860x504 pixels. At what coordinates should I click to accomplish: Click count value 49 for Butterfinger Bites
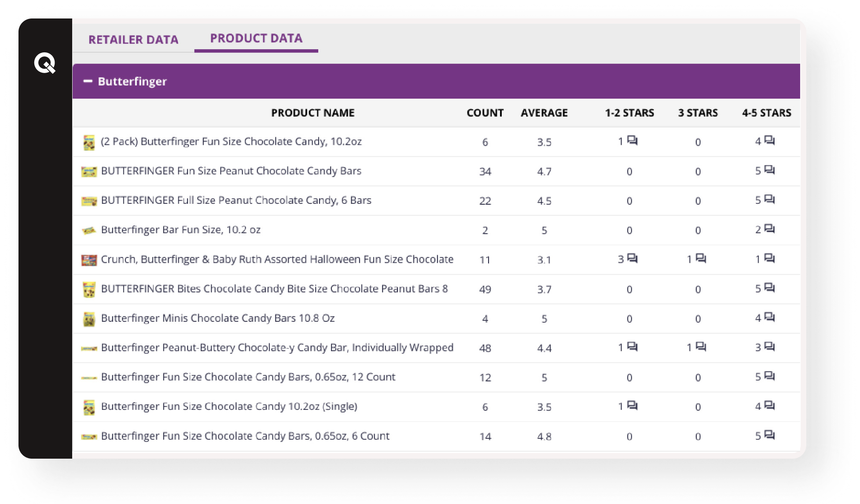[485, 289]
